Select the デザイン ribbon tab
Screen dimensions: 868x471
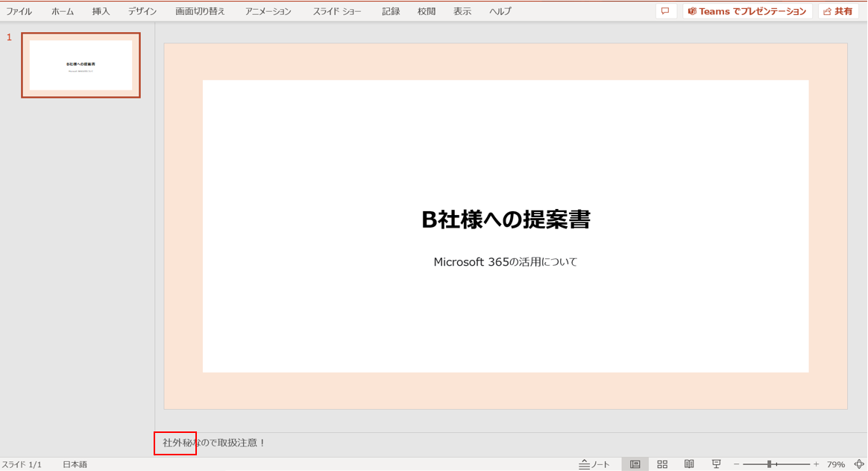click(142, 11)
